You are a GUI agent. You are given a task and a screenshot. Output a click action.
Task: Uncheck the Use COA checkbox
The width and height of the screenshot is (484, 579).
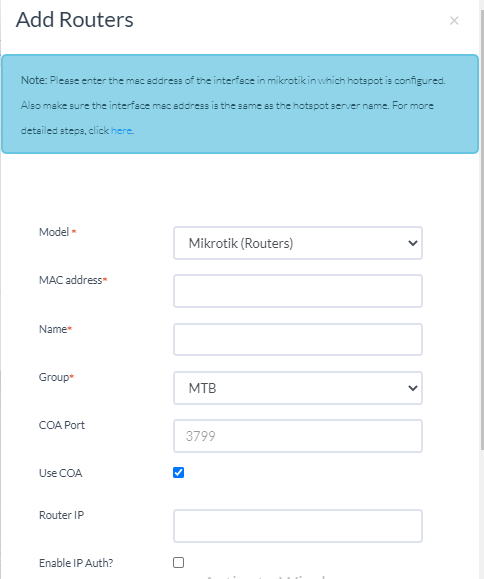click(178, 472)
